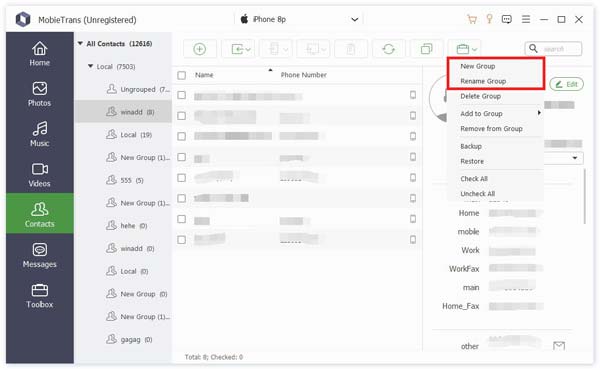The width and height of the screenshot is (600, 370).
Task: Check the eighth contact row checkbox
Action: 182,240
